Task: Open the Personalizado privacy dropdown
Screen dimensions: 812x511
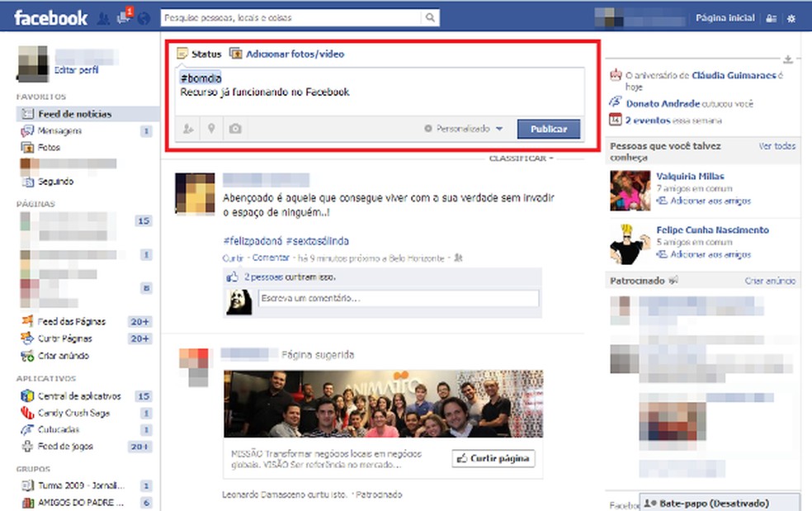Action: click(464, 129)
